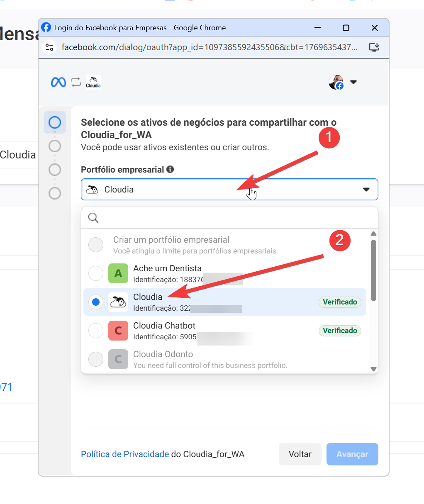Click the Cloudia Odonto portfolio name
424x504 pixels.
click(163, 354)
